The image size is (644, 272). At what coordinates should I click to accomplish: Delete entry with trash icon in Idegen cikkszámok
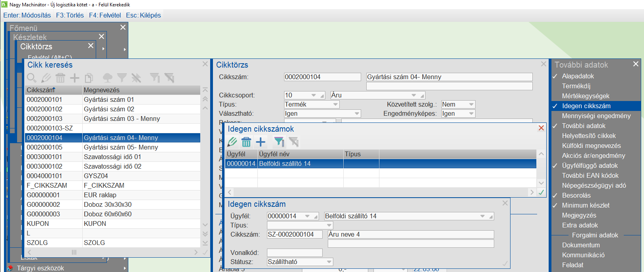[246, 142]
